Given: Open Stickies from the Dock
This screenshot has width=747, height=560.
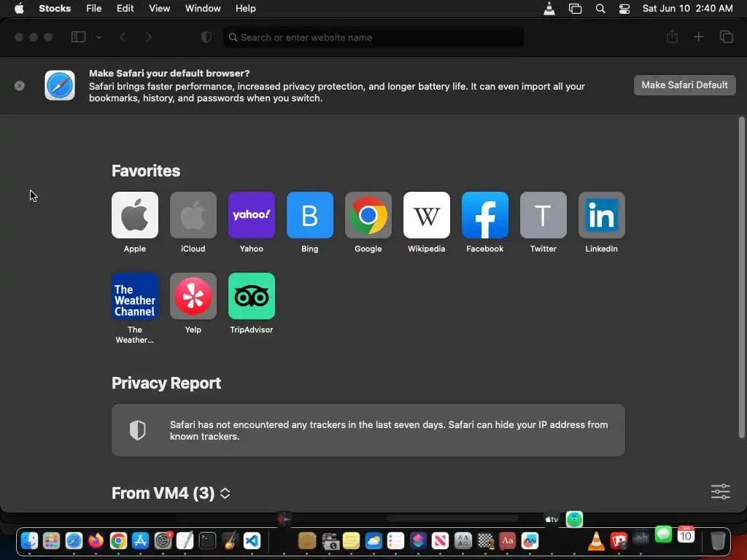Looking at the screenshot, I should coord(351,541).
